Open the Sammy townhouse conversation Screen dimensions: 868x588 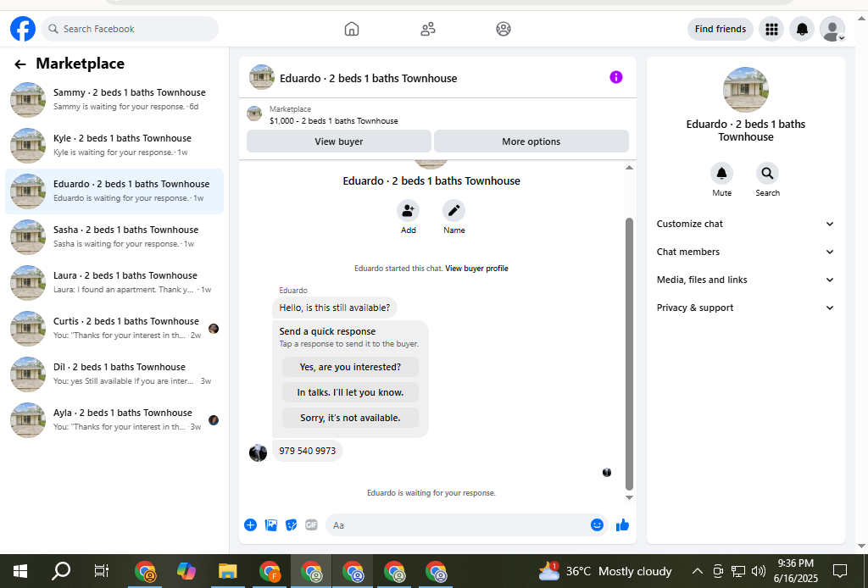click(x=114, y=100)
